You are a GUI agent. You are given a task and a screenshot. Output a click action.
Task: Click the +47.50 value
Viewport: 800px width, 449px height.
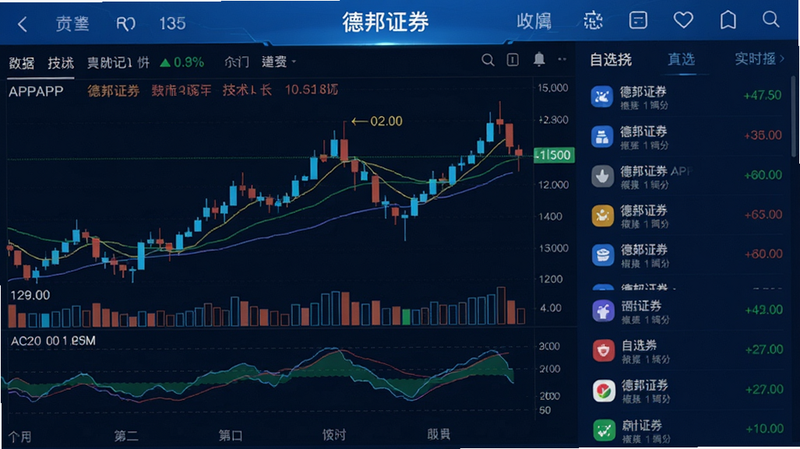coord(762,95)
